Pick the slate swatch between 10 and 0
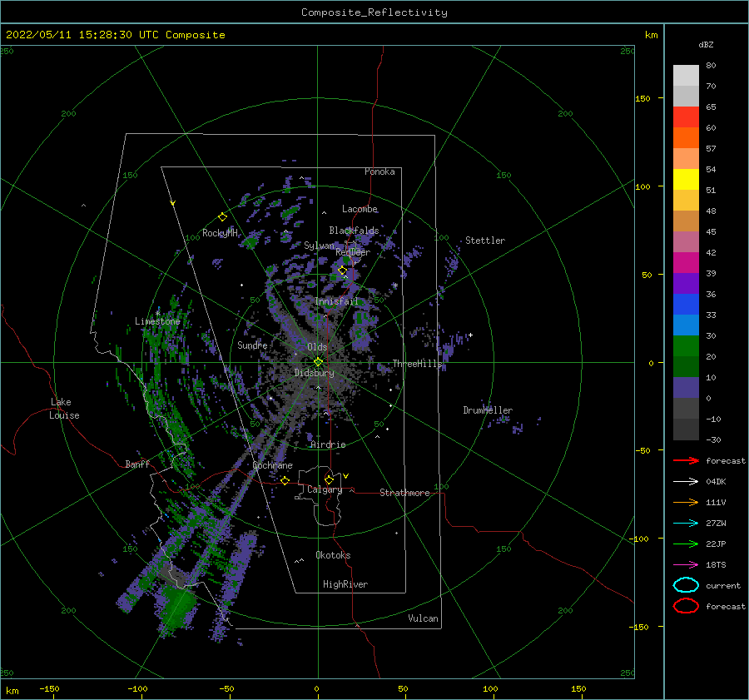The width and height of the screenshot is (749, 700). (x=686, y=388)
